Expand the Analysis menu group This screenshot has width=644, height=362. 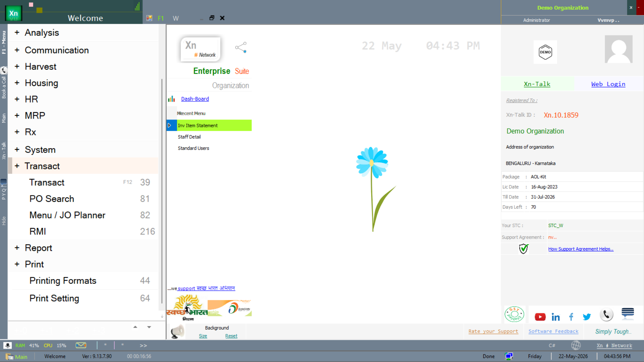[x=17, y=33]
